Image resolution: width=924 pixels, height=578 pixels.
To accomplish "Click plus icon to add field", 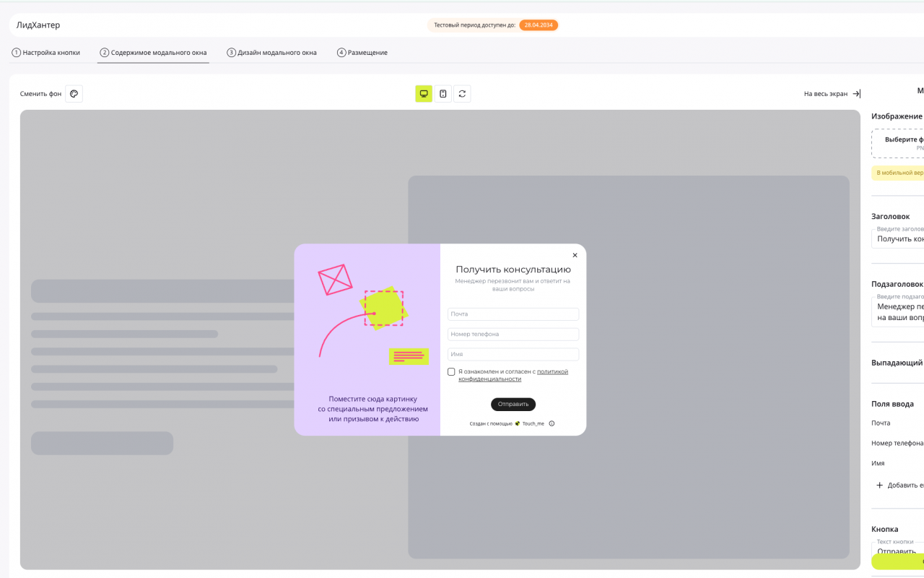I will (879, 485).
